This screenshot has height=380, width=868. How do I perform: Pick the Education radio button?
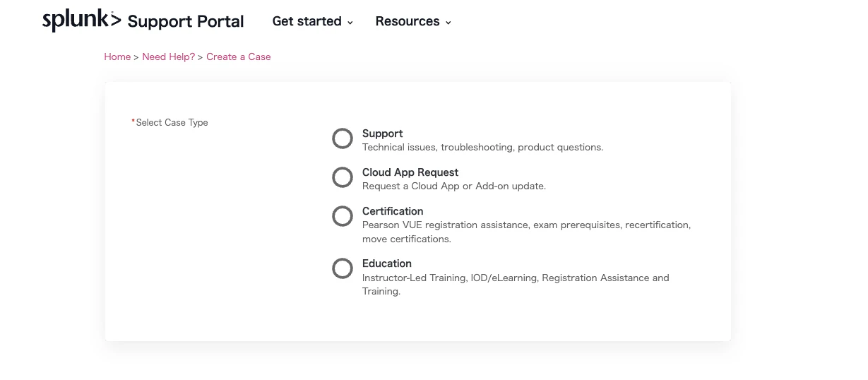pyautogui.click(x=343, y=268)
